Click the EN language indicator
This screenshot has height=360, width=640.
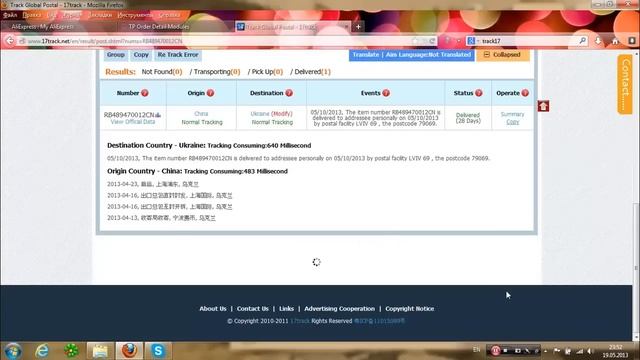click(x=476, y=350)
